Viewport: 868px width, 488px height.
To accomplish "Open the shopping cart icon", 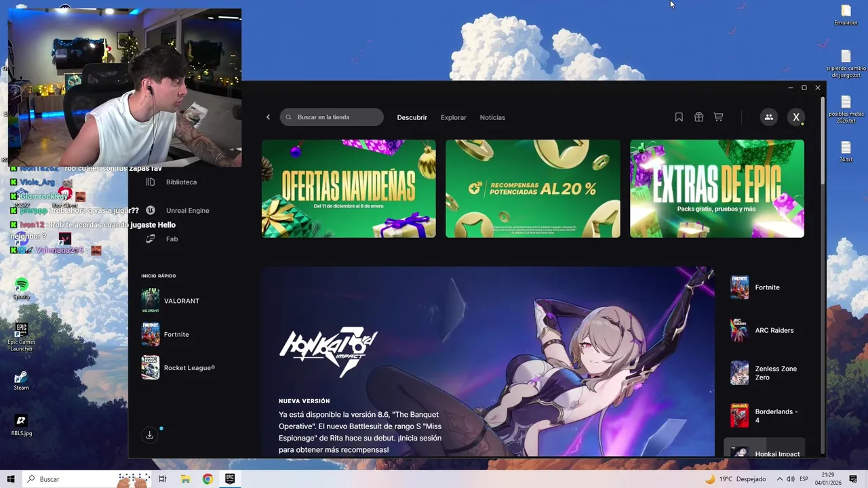I will 718,117.
